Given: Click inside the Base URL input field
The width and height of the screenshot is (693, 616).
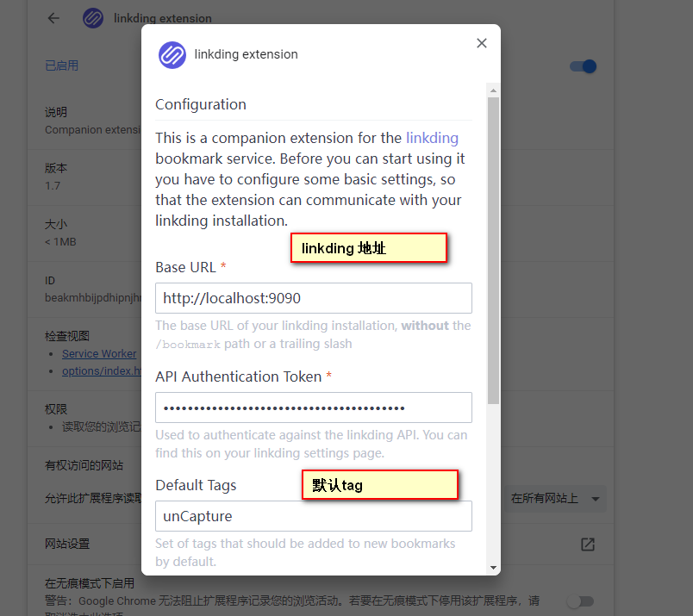Looking at the screenshot, I should pos(313,297).
